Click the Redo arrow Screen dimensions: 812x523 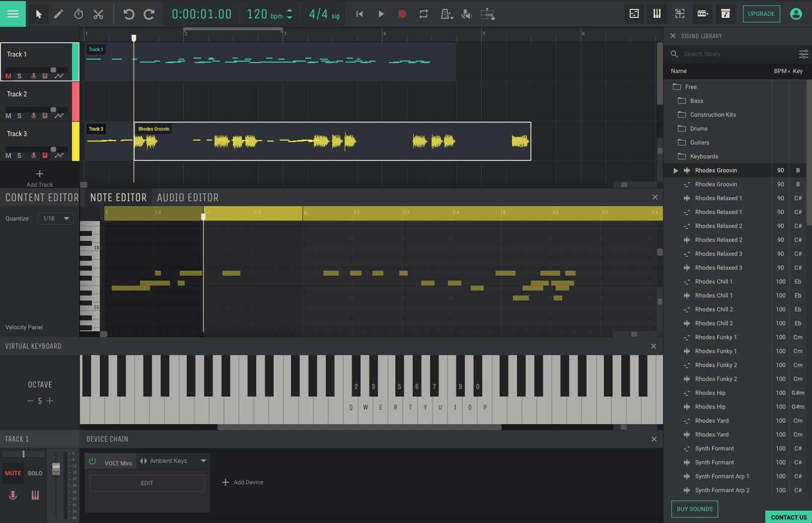click(x=148, y=14)
